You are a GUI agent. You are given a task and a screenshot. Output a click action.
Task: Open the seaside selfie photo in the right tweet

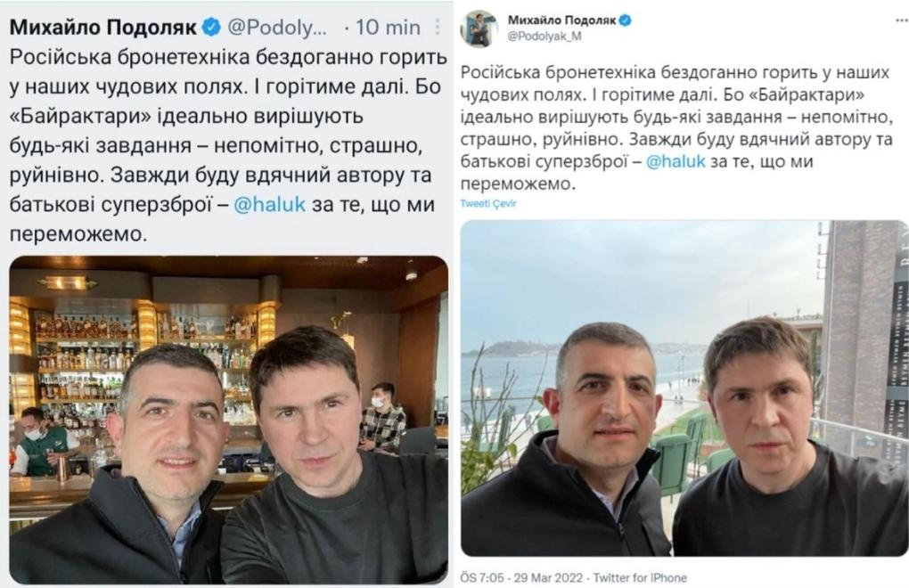684,388
